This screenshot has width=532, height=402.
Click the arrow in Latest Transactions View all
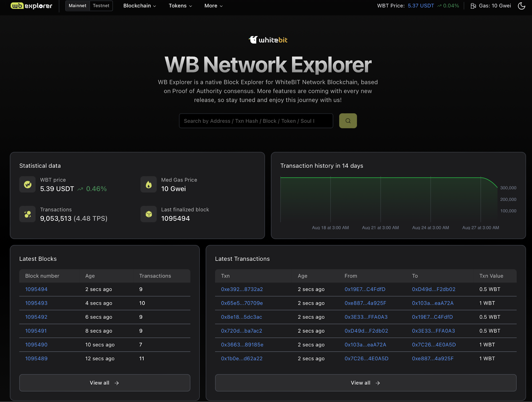[x=378, y=383]
